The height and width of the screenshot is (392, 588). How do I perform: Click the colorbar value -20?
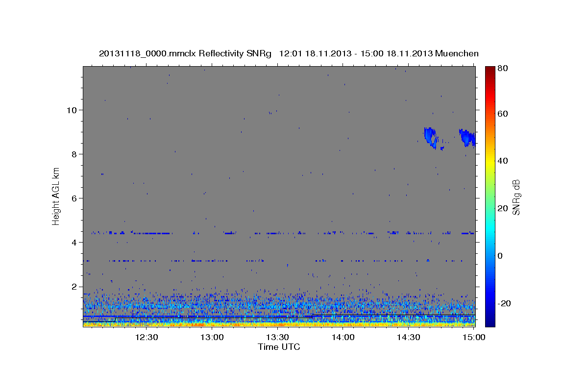click(x=505, y=303)
